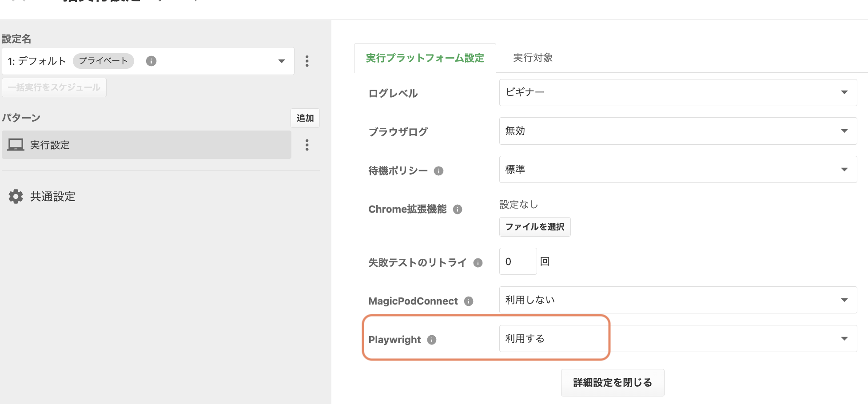Open the three-dot menu for 実行設定 pattern

pyautogui.click(x=307, y=145)
